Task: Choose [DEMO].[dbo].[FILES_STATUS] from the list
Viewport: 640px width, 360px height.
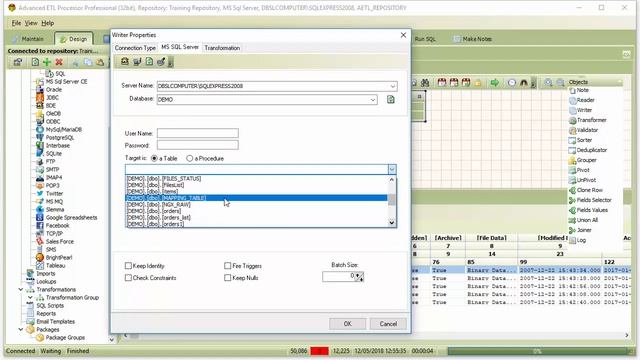Action: click(x=256, y=179)
